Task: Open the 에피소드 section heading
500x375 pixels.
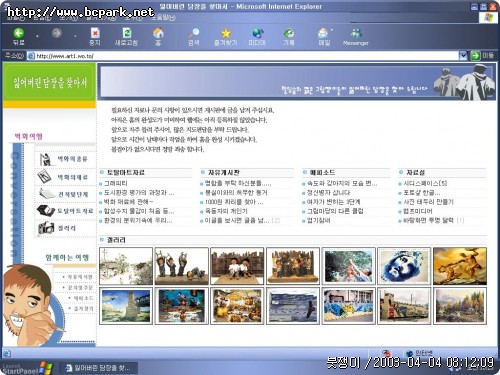Action: click(322, 172)
